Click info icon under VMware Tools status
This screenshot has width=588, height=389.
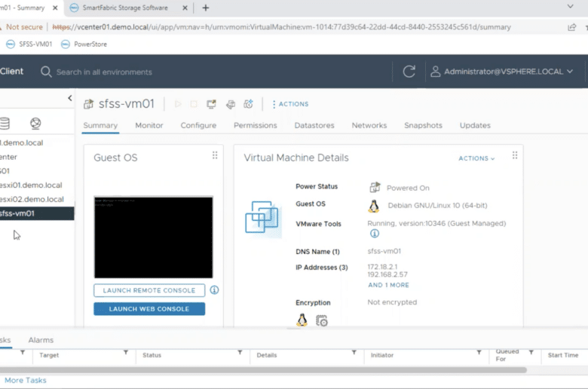[x=374, y=234]
